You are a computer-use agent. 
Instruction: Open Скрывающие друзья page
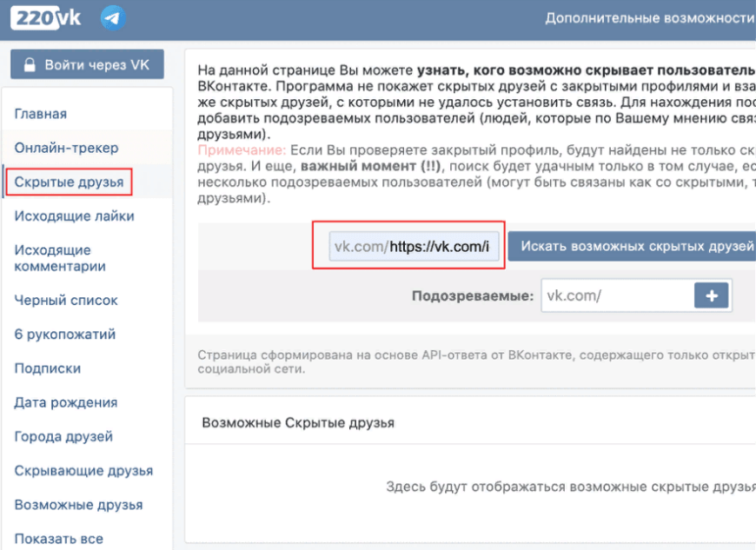click(x=84, y=470)
